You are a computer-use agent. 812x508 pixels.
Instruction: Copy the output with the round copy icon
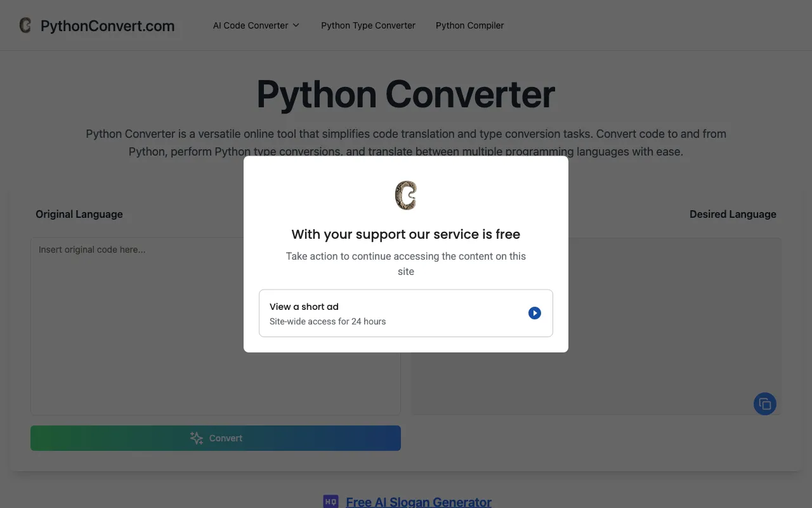coord(765,404)
